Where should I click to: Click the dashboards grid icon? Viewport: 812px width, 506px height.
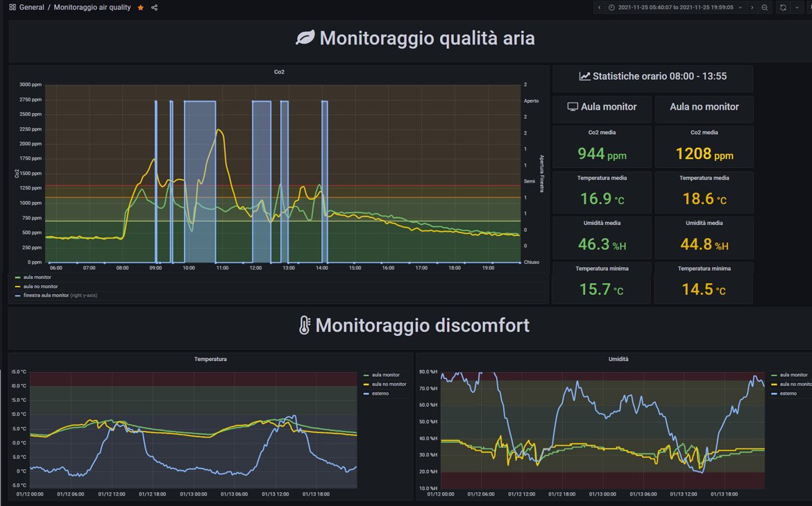pyautogui.click(x=12, y=8)
